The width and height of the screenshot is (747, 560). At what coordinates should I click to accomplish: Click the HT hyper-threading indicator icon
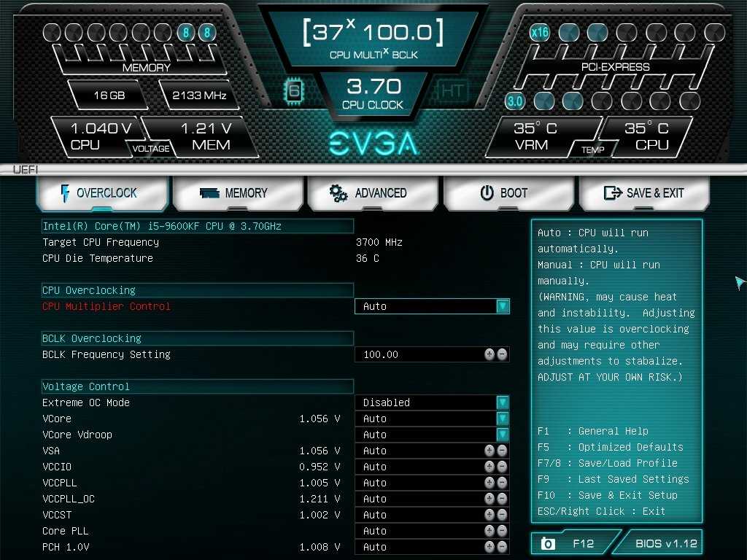pyautogui.click(x=451, y=91)
